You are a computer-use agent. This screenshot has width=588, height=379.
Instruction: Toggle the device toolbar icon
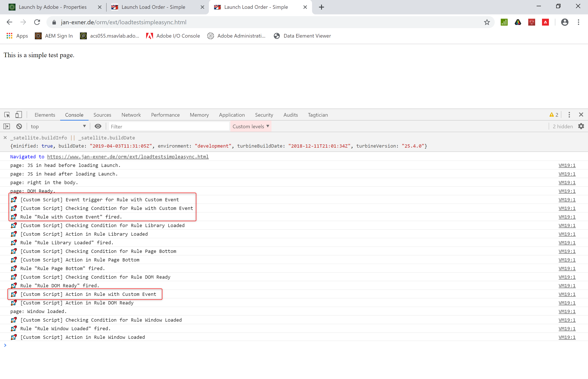click(19, 115)
